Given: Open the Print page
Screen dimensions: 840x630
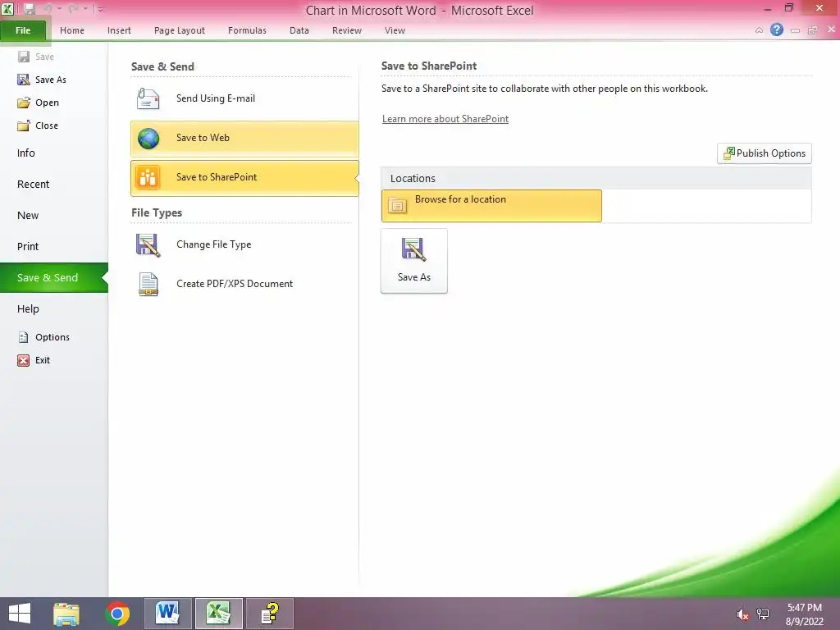Looking at the screenshot, I should [x=28, y=246].
